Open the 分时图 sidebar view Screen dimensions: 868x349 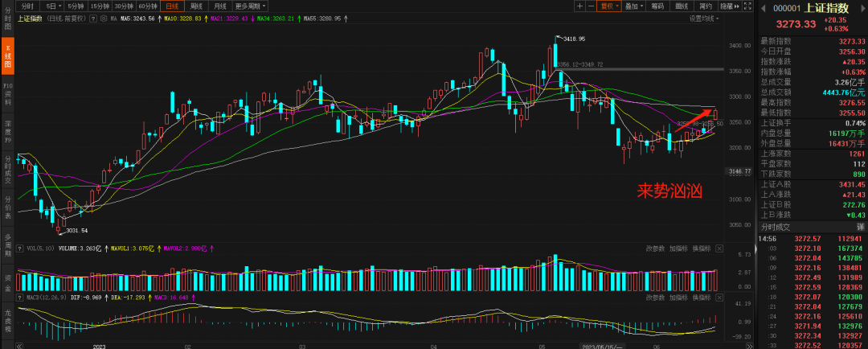7,17
